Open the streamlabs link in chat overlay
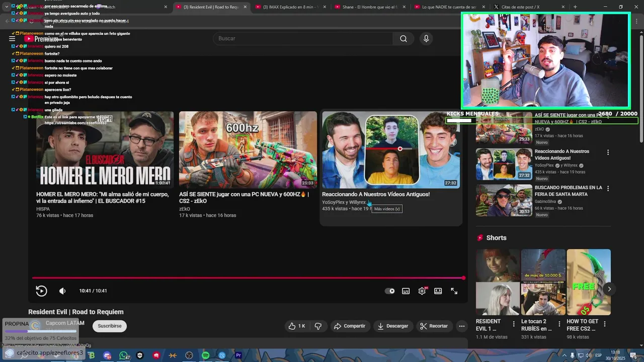This screenshot has height=362, width=644. pos(75,123)
